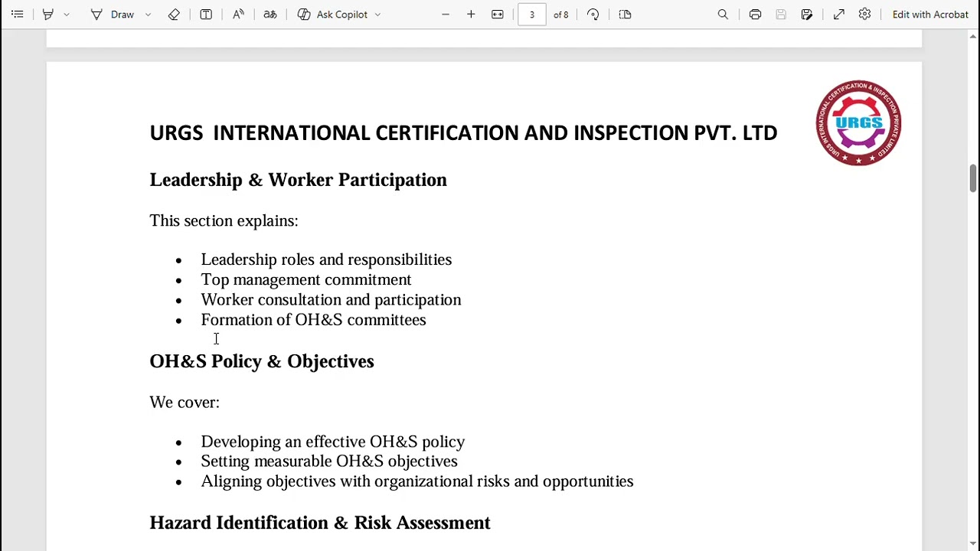Screen dimensions: 980x551
Task: Click the Save as icon
Action: (x=807, y=15)
